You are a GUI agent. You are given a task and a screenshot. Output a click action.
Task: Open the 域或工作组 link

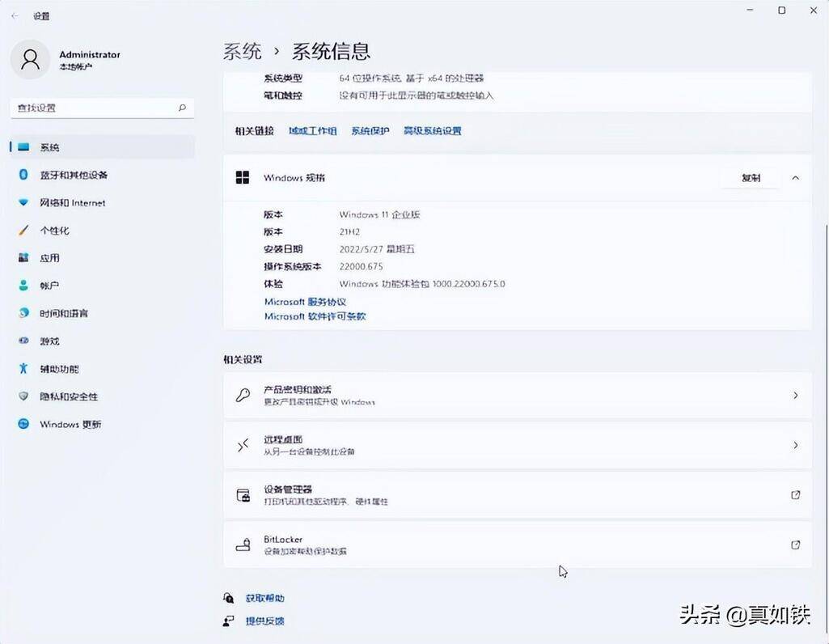[313, 130]
